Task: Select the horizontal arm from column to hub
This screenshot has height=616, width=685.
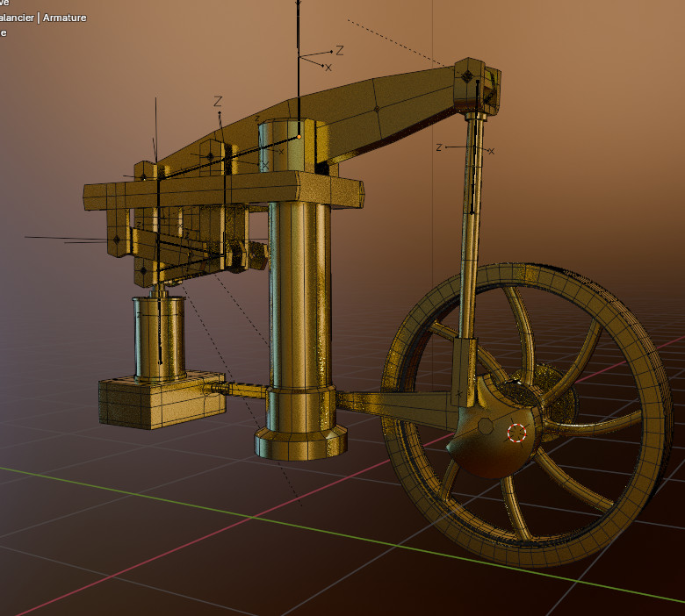Action: point(397,407)
